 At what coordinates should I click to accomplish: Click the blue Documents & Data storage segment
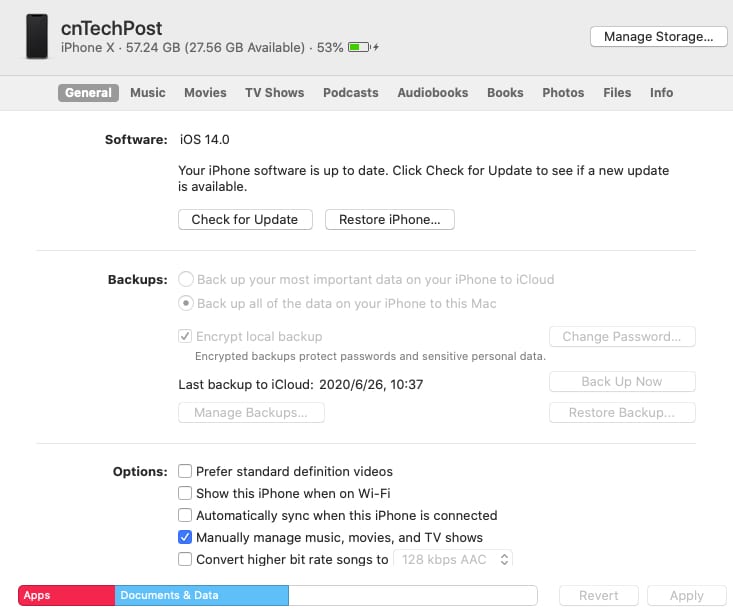pos(201,596)
